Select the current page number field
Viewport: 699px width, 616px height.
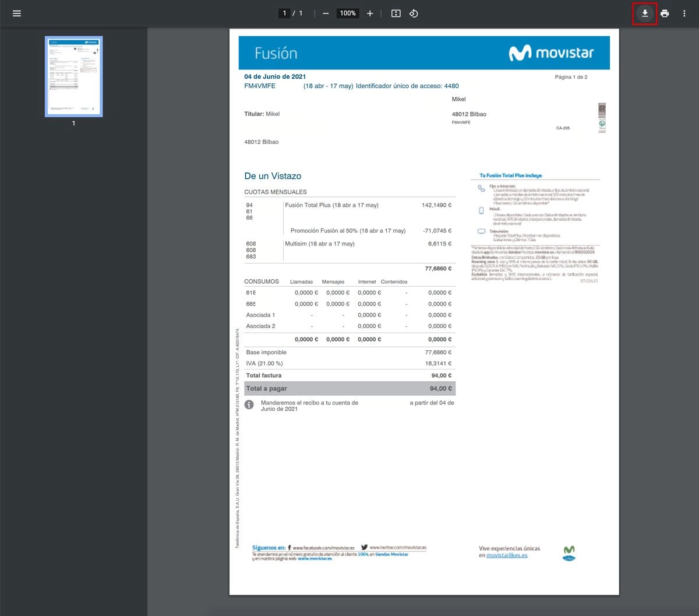pos(285,13)
